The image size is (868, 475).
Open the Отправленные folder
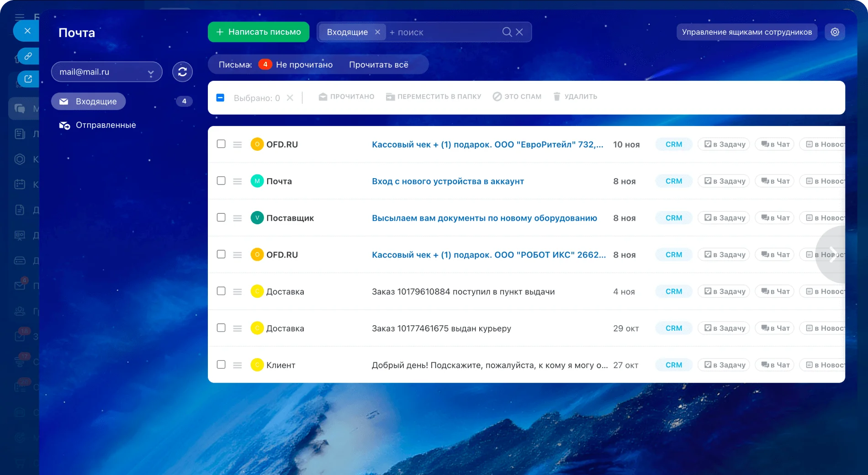(106, 125)
